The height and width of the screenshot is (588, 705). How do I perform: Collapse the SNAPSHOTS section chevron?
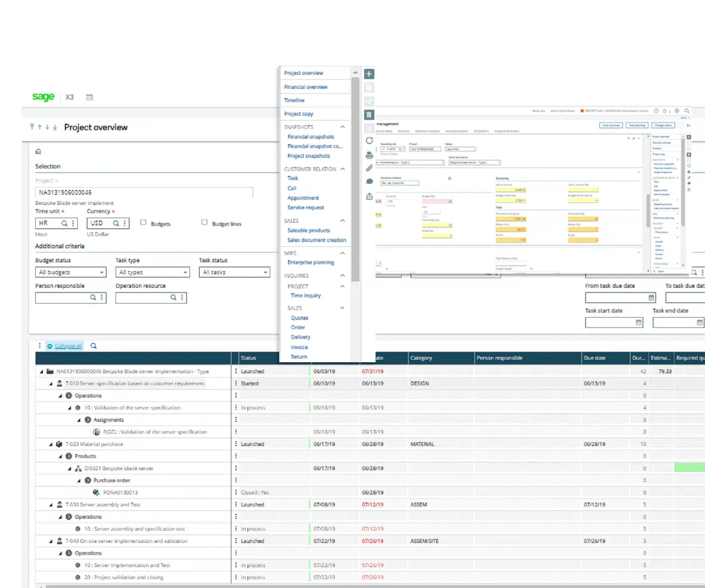click(343, 127)
